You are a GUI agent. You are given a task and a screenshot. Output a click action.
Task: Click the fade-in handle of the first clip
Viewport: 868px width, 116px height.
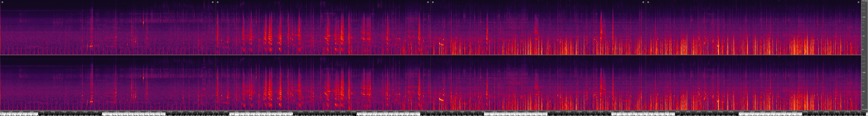[x=2, y=2]
